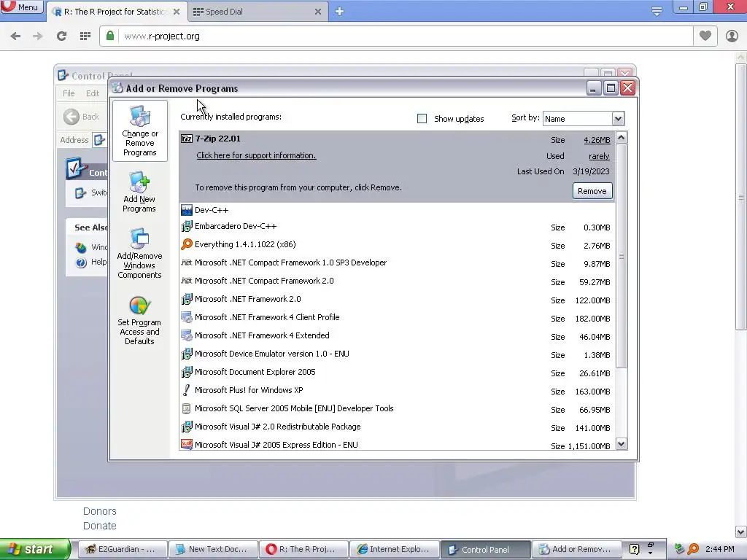This screenshot has width=747, height=560.
Task: Select Embarcadero Dev-C++ entry name
Action: point(236,226)
